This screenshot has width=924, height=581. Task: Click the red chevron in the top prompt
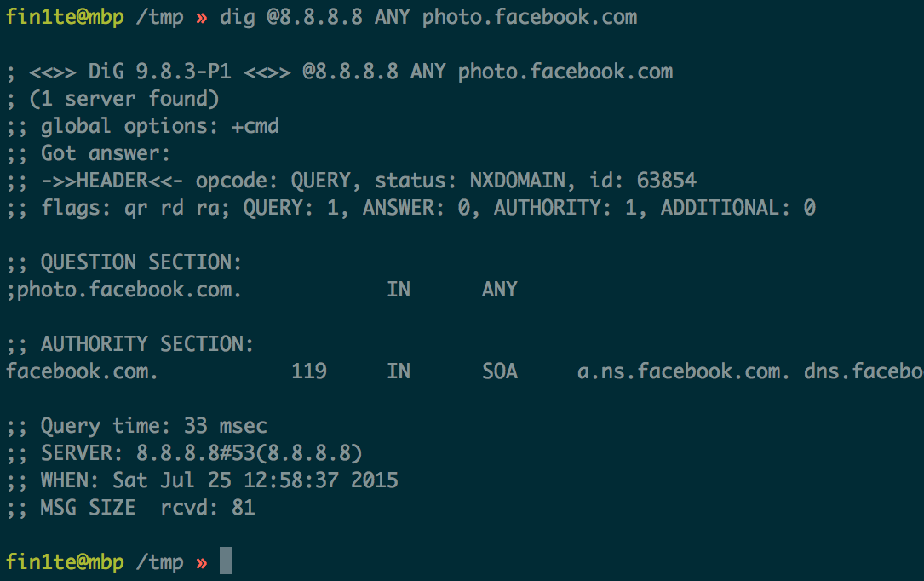click(x=202, y=18)
